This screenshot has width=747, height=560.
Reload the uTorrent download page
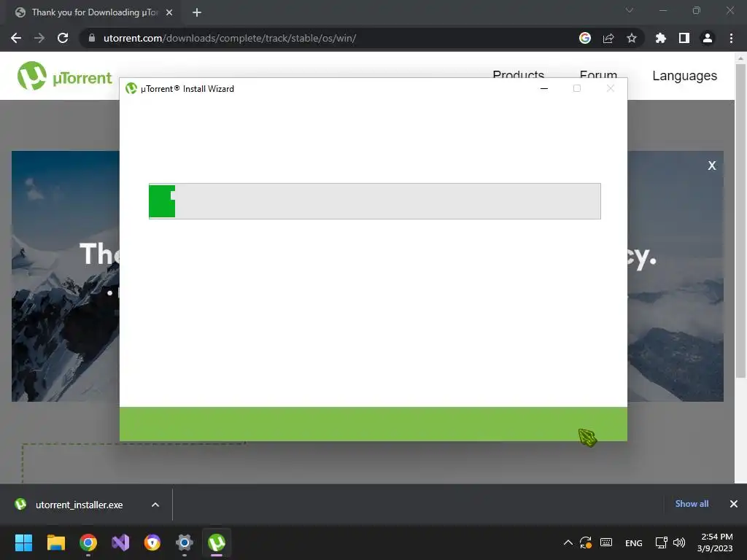pos(63,38)
